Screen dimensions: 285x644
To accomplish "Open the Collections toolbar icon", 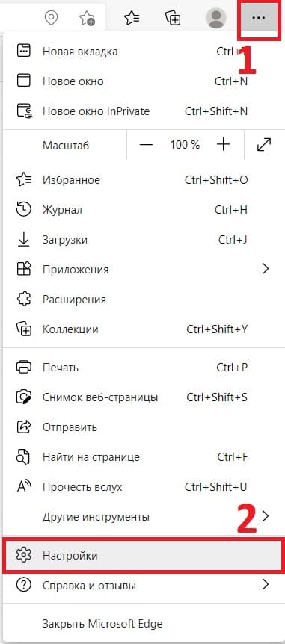I will [x=173, y=18].
